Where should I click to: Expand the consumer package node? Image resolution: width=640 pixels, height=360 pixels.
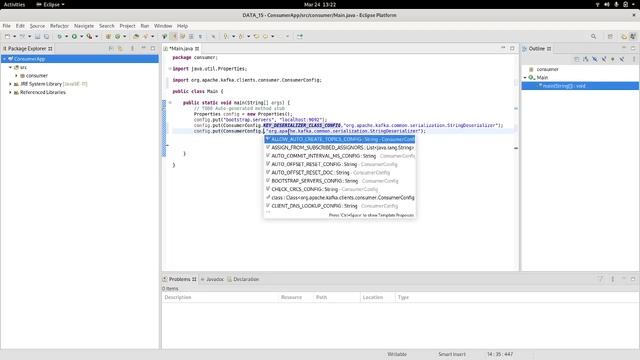click(16, 76)
